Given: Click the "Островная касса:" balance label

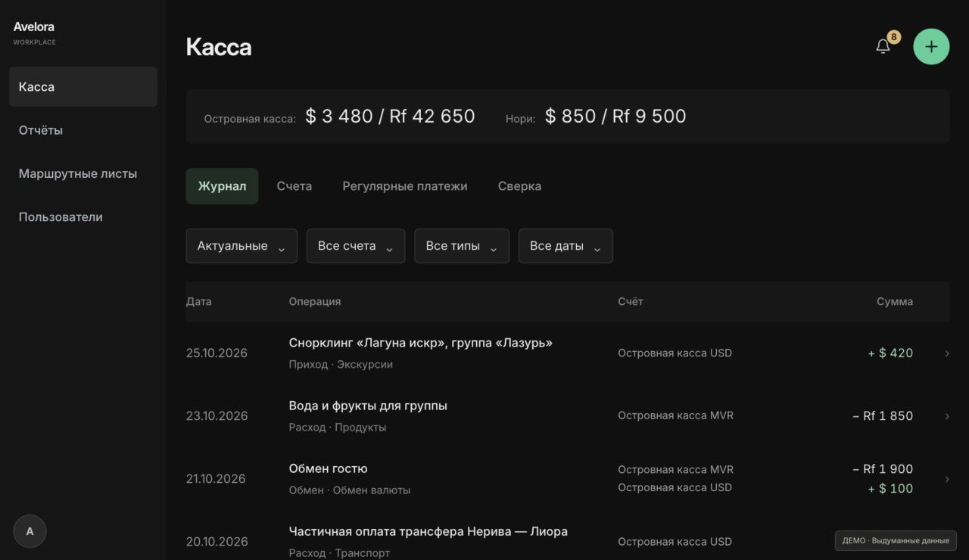Looking at the screenshot, I should tap(250, 119).
